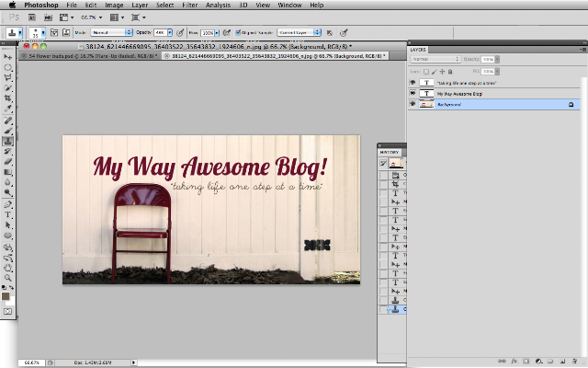
Task: Toggle ignore adjustment layers when cloning
Action: coord(330,33)
